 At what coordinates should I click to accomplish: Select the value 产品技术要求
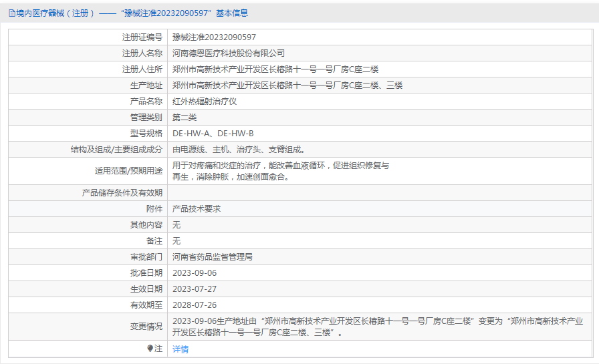(197, 209)
